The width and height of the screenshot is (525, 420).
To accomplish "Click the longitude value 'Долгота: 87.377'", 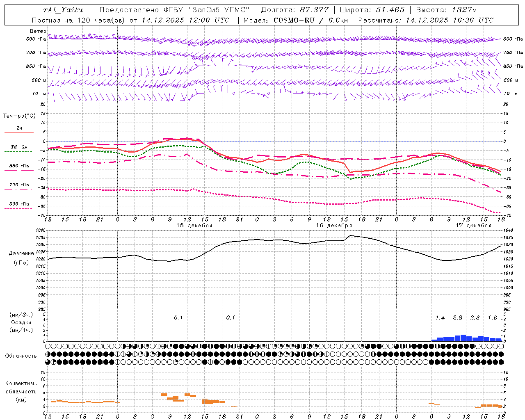I will 295,10.
